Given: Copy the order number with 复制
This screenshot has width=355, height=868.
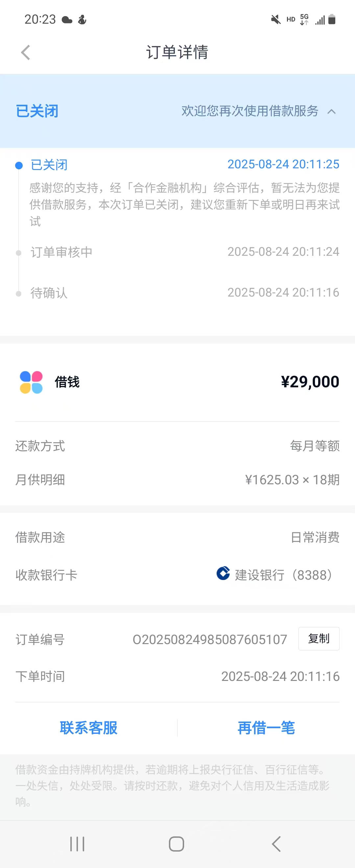Looking at the screenshot, I should pyautogui.click(x=319, y=639).
